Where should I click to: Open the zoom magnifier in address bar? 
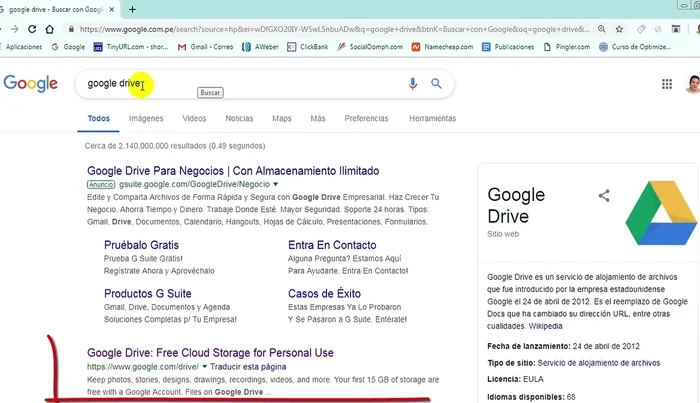(602, 29)
